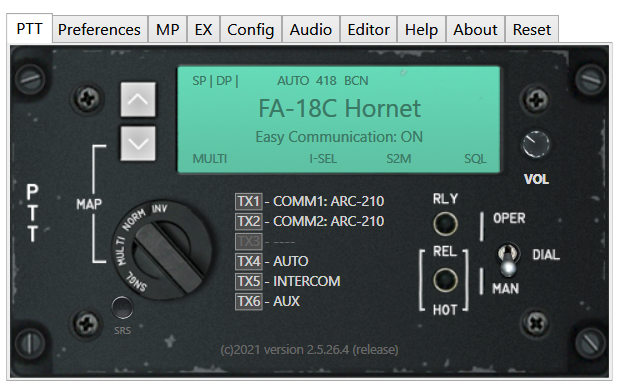Viewport: 619px width, 390px height.
Task: Turn the VOL knob
Action: [x=536, y=144]
